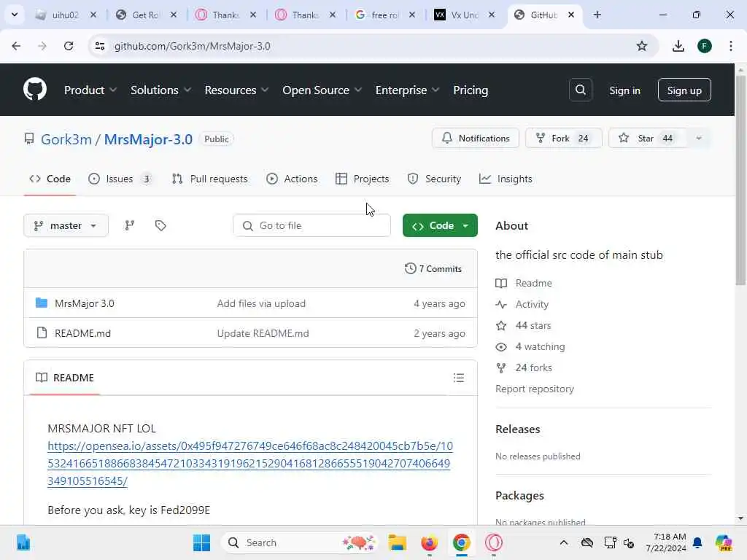Viewport: 747px width, 560px height.
Task: Open a new browser tab
Action: tap(597, 15)
